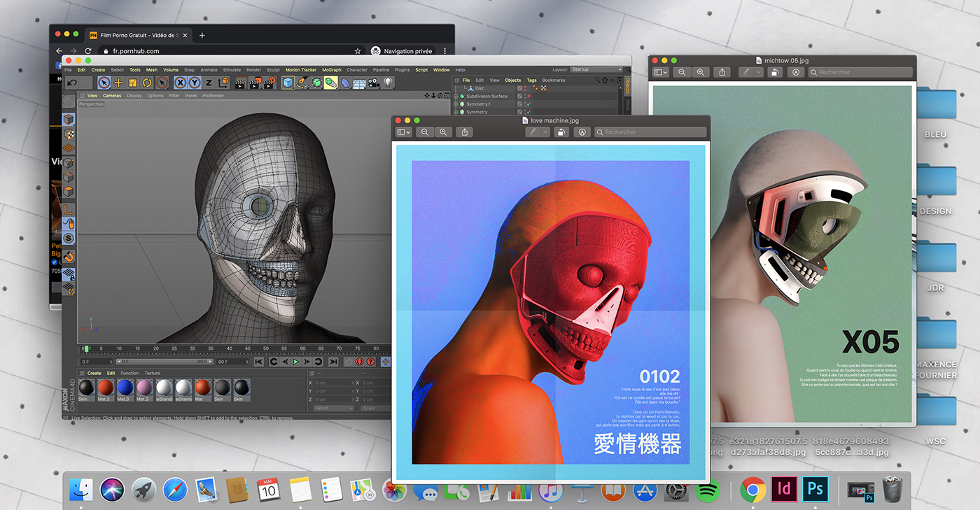Expand the Symmetry.1 object tree
This screenshot has width=980, height=510.
pyautogui.click(x=456, y=104)
